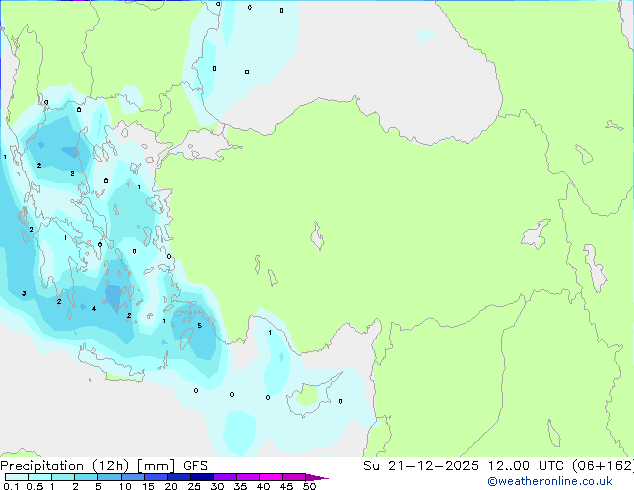Click the "25" legend scale label
Viewport: 634px width, 490px height.
tap(194, 486)
